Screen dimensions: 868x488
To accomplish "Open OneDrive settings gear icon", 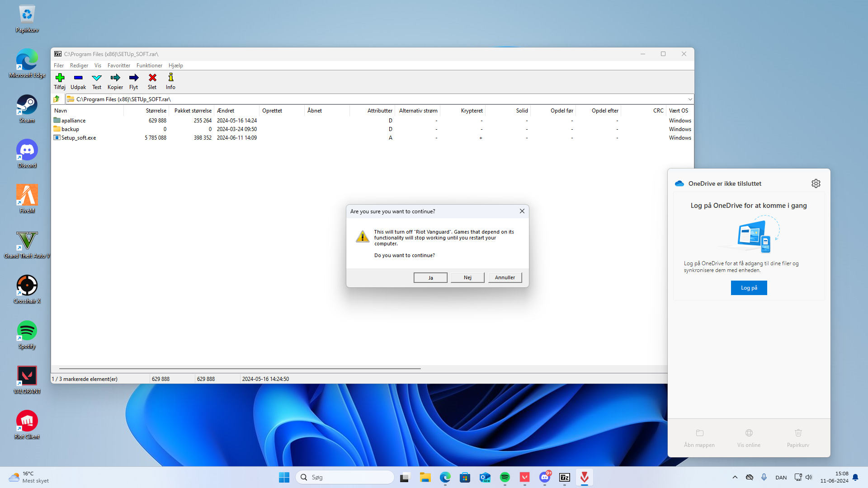I will pyautogui.click(x=816, y=183).
